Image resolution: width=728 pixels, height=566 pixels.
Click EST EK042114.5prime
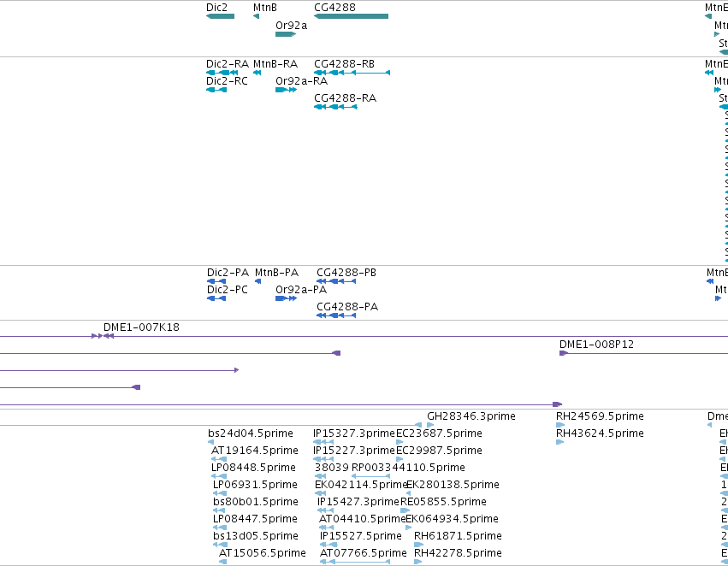coord(361,485)
